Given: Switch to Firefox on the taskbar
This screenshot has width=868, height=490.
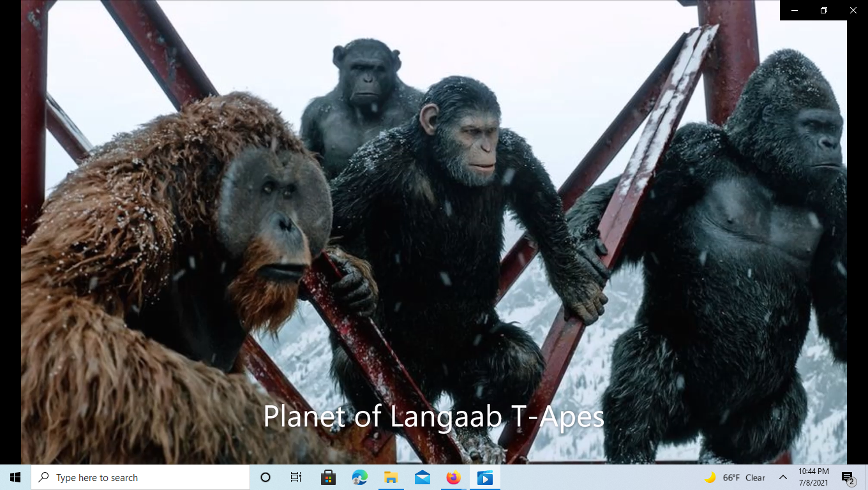Looking at the screenshot, I should (x=453, y=477).
